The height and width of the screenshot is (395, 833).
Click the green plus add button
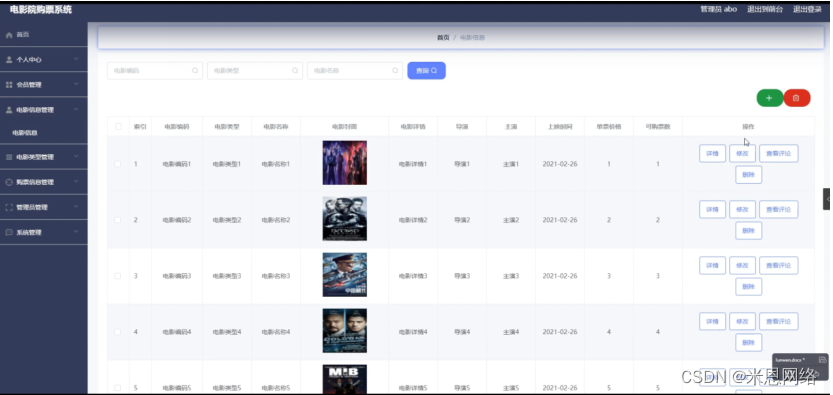(769, 98)
